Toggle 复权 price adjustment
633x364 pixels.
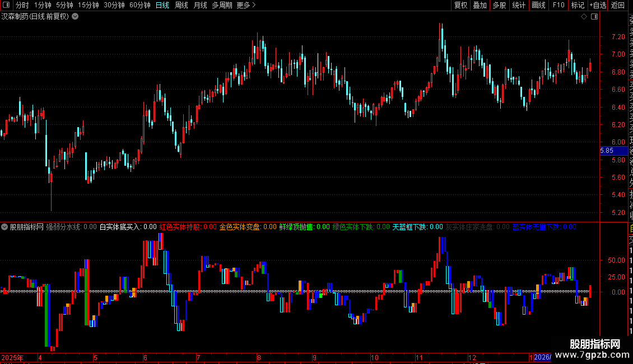pos(460,5)
